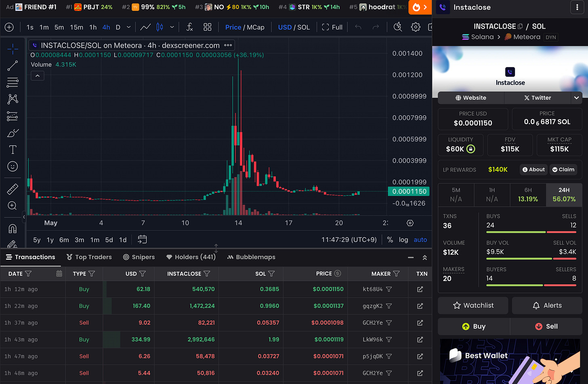
Task: Reset chart view target icon
Action: 410,223
